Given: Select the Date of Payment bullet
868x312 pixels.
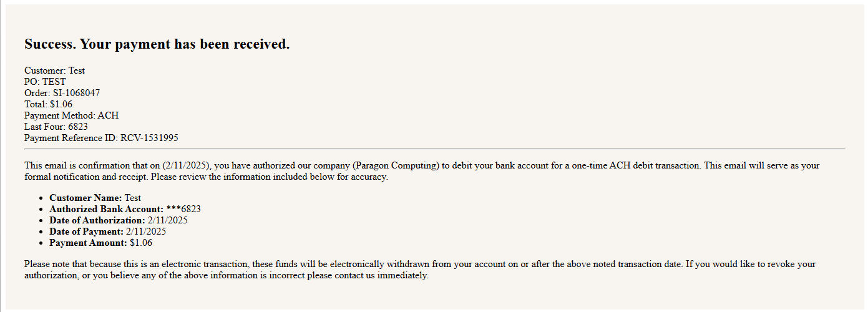Looking at the screenshot, I should (107, 232).
